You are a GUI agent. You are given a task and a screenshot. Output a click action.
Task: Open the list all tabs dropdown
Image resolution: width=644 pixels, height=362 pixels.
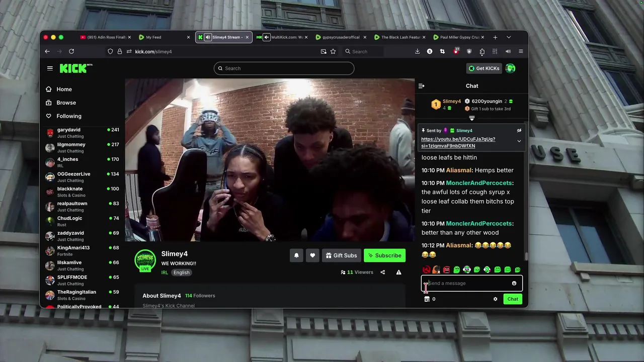[509, 37]
